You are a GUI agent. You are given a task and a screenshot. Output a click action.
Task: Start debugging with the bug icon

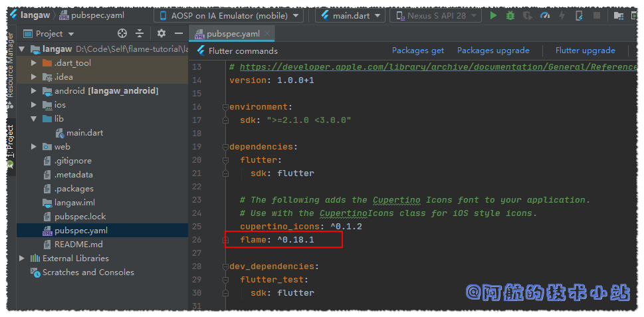[x=510, y=15]
